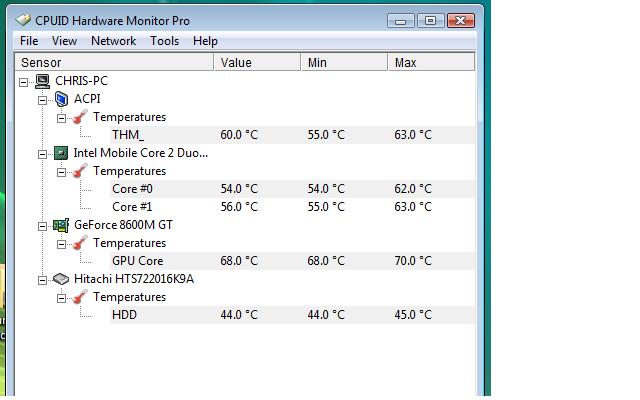
Task: Collapse the ACPI tree node
Action: coord(42,100)
